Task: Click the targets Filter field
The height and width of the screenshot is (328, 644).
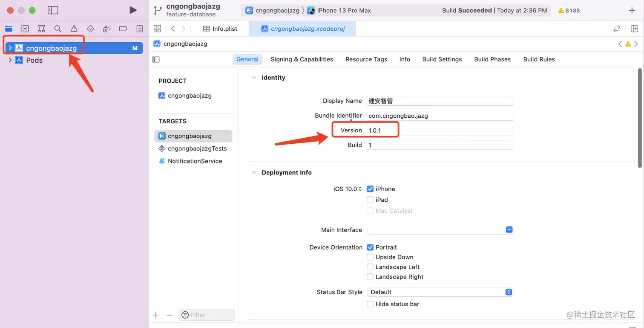Action: click(207, 315)
